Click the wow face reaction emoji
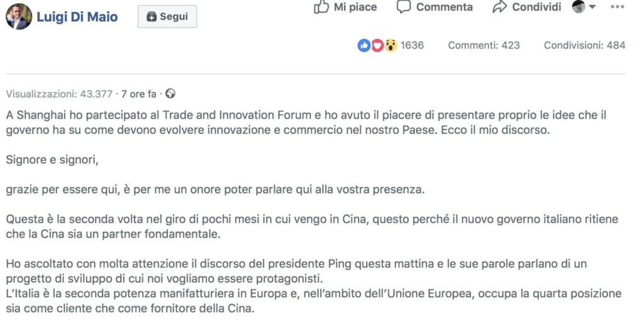This screenshot has width=644, height=328. pos(391,45)
